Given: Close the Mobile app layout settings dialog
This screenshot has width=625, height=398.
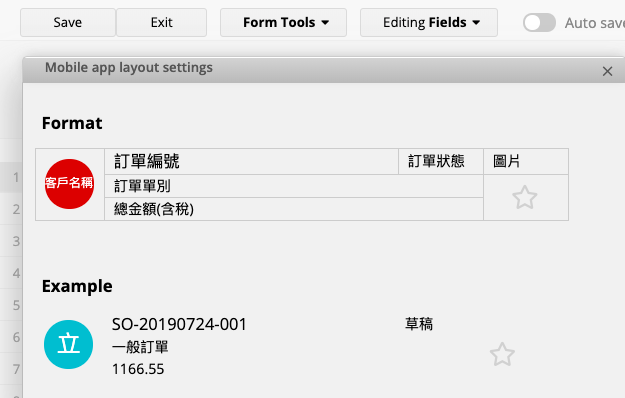Looking at the screenshot, I should [607, 71].
